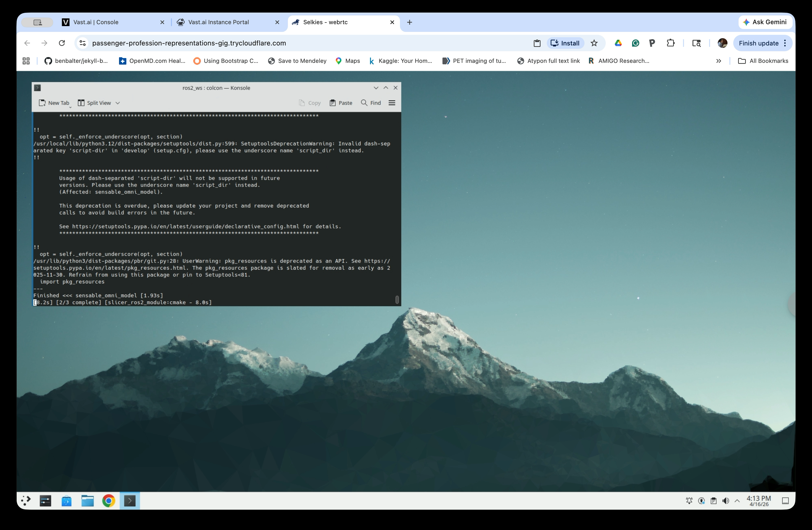Open the Konsole tab list down arrow
The image size is (812, 530).
376,88
